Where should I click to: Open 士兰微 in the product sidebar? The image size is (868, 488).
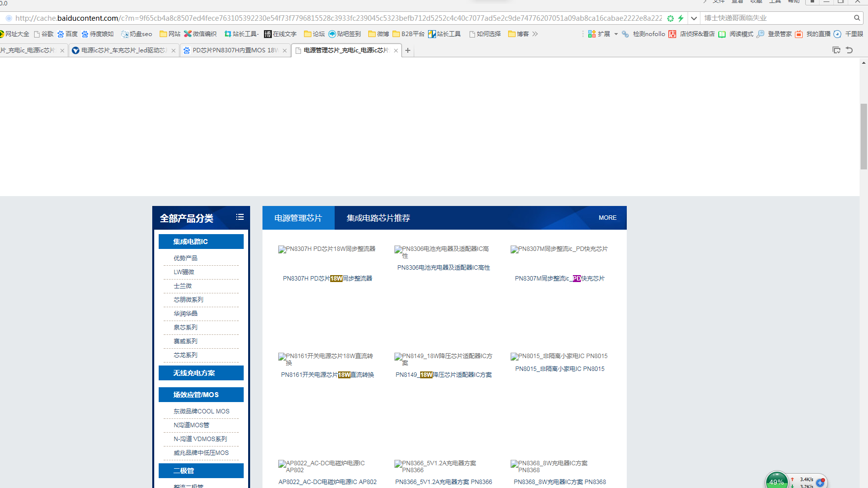pos(182,286)
